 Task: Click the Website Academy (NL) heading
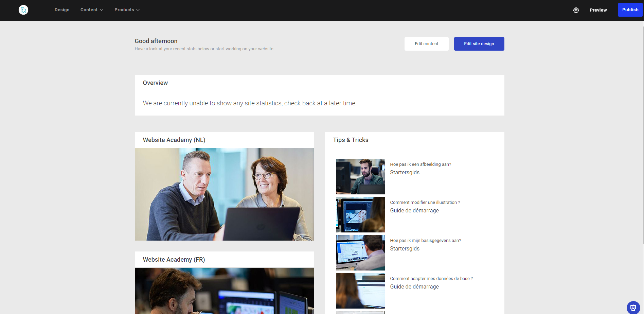tap(174, 140)
